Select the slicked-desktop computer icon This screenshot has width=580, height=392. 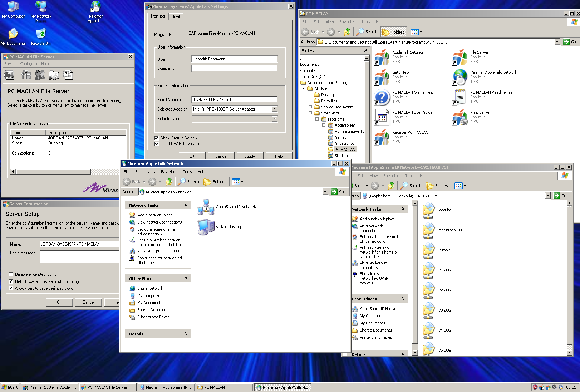click(x=206, y=227)
